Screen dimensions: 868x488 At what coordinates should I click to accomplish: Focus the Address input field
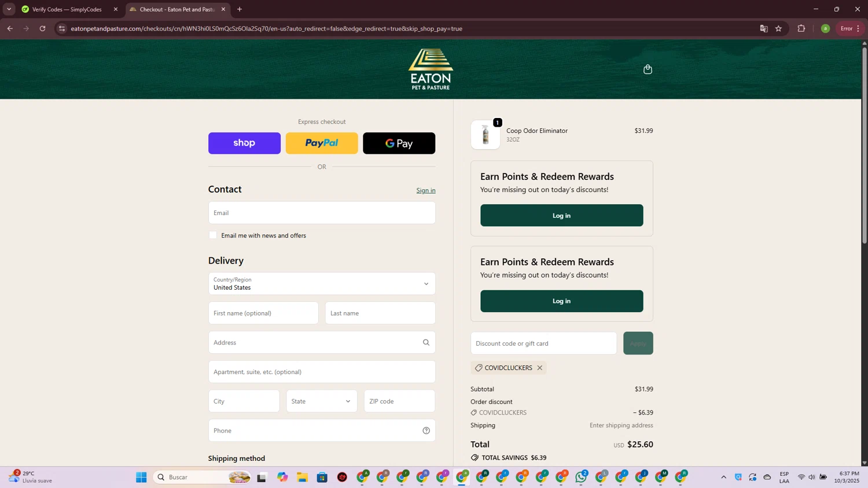click(x=322, y=342)
